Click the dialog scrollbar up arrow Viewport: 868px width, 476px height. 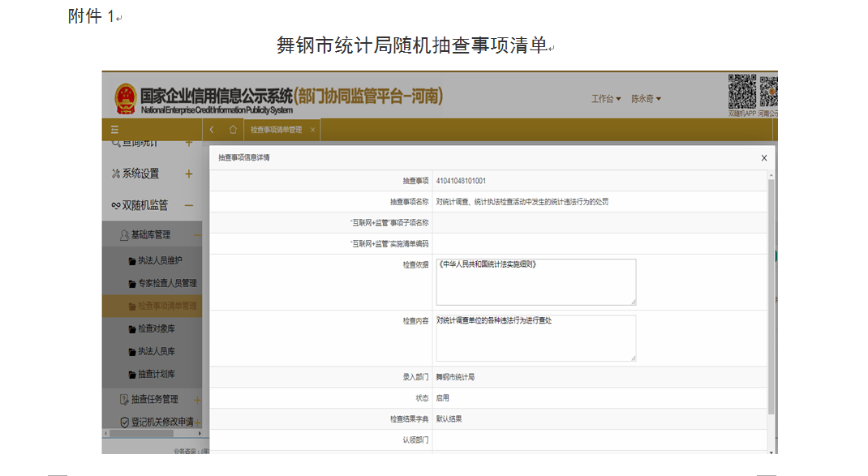tap(771, 175)
